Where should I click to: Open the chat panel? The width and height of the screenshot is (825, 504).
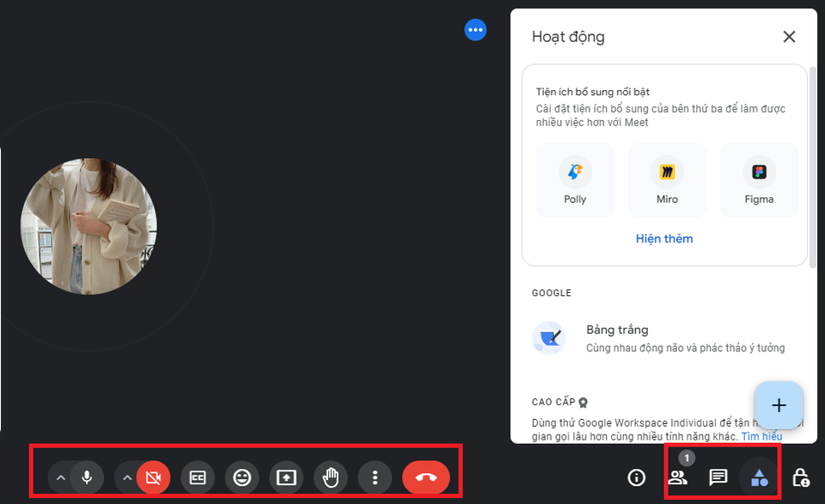tap(718, 477)
